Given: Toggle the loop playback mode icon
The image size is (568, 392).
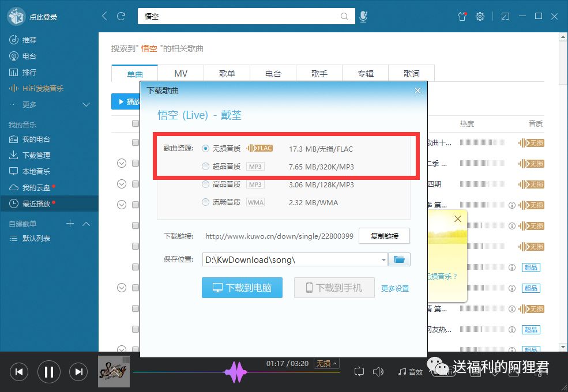Looking at the screenshot, I should point(359,372).
